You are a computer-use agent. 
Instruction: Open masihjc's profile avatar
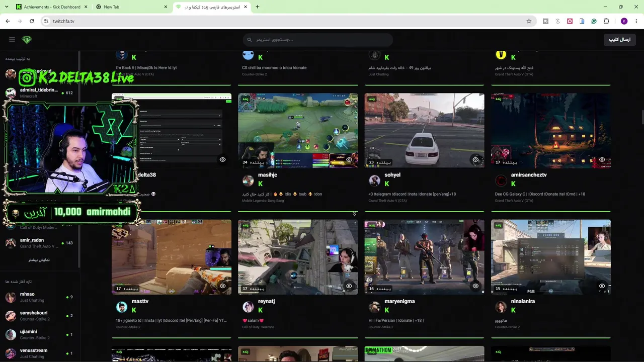(248, 180)
